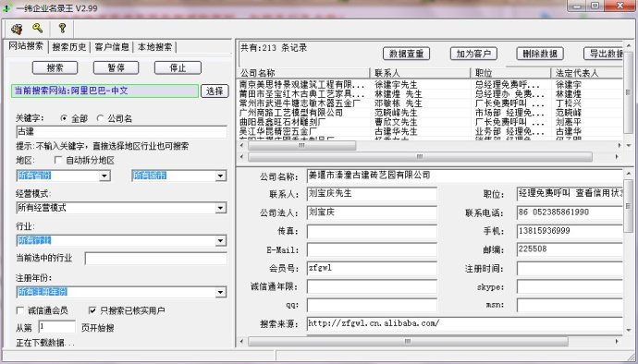Click the empty skype field
This screenshot has width=638, height=364.
[570, 286]
